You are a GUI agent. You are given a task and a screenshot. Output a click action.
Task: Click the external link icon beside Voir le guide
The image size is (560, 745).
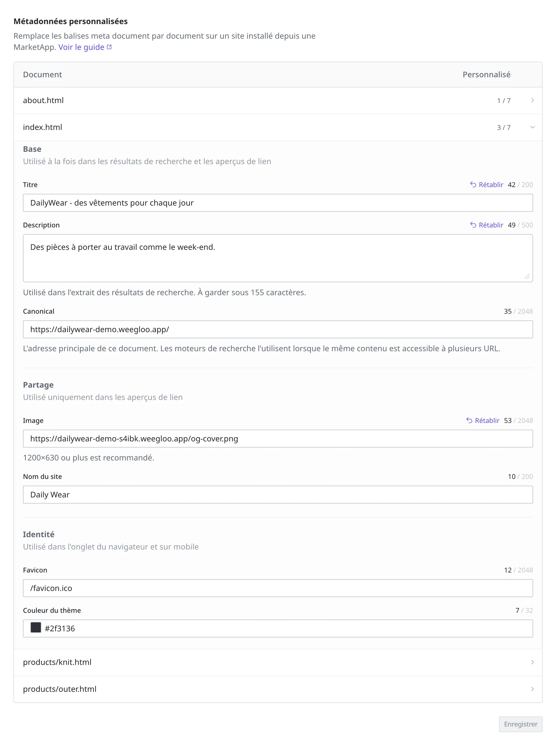[x=109, y=47]
